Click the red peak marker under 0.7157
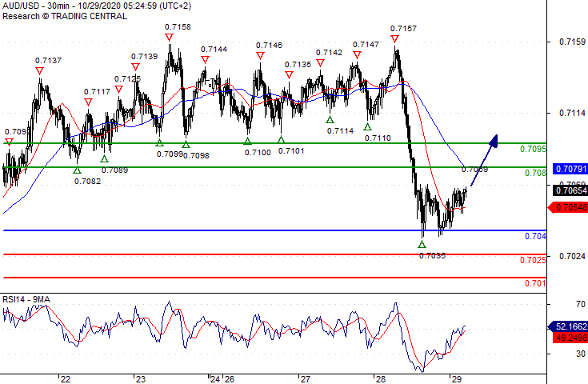The height and width of the screenshot is (384, 588). (x=394, y=39)
